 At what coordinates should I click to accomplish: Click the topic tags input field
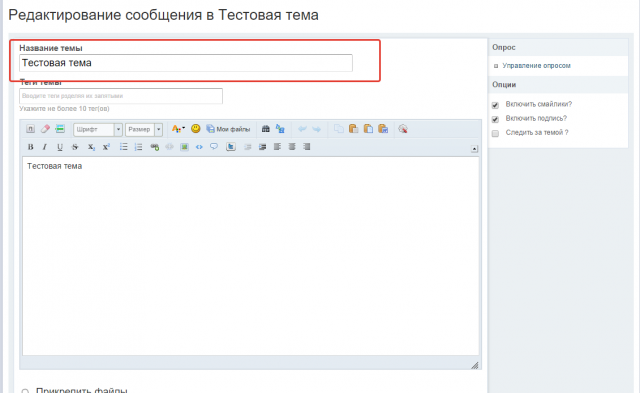click(121, 96)
